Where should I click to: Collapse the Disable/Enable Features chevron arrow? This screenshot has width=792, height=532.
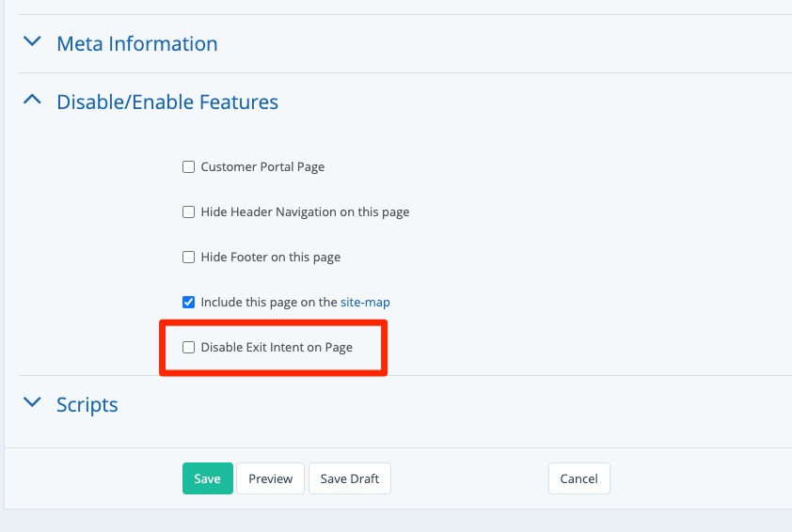click(33, 100)
